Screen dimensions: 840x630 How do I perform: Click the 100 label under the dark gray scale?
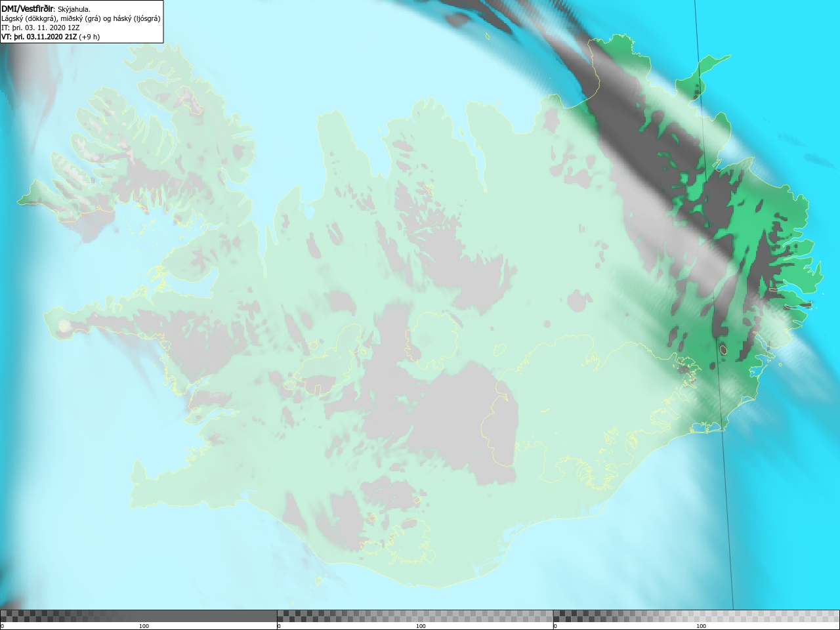(144, 626)
